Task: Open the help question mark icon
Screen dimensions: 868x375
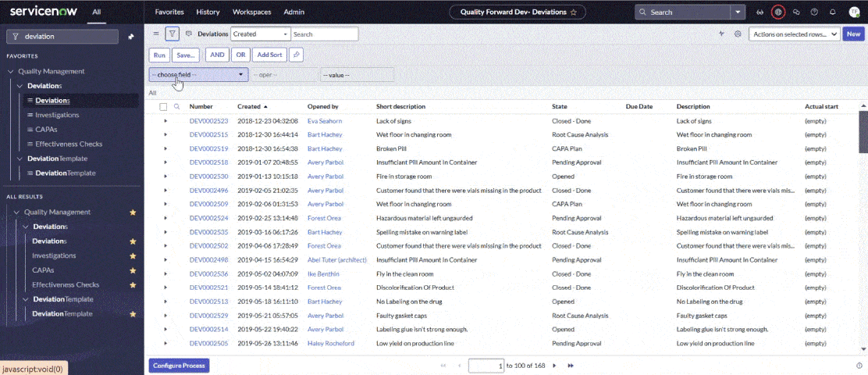Action: pos(814,12)
